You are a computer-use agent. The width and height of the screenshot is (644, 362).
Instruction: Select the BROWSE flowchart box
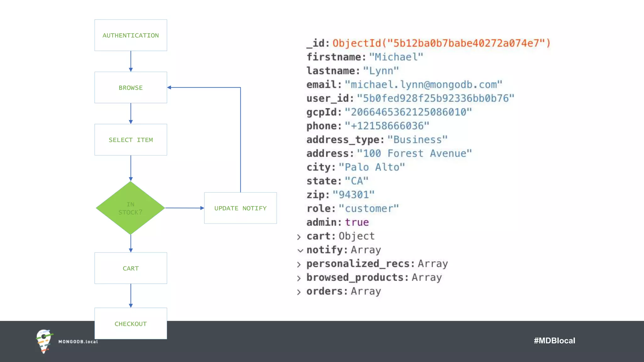130,87
